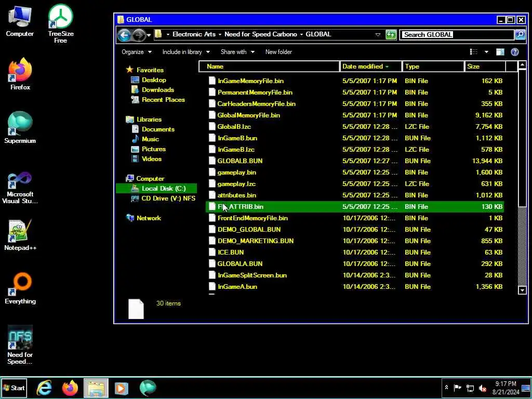Image resolution: width=532 pixels, height=399 pixels.
Task: Sort by Size column header
Action: 485,66
